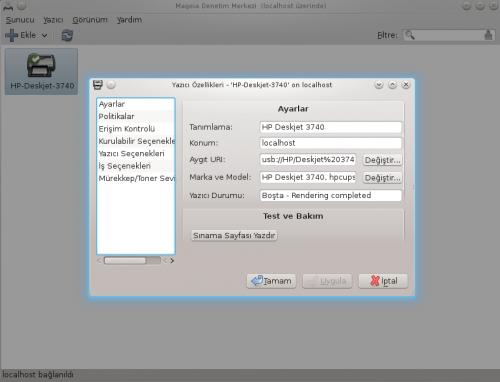This screenshot has width=500, height=382.
Task: Click the 'localhost bağlanıldı' status bar text
Action: point(38,375)
